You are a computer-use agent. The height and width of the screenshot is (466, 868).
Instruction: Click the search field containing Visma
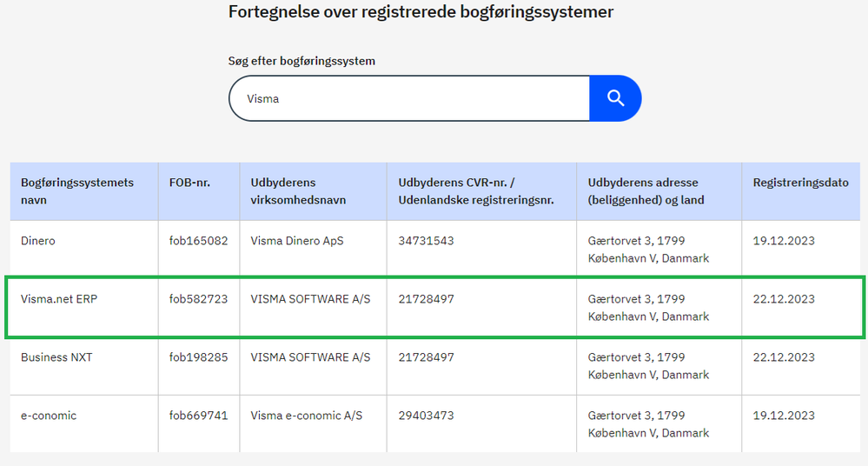pyautogui.click(x=408, y=98)
